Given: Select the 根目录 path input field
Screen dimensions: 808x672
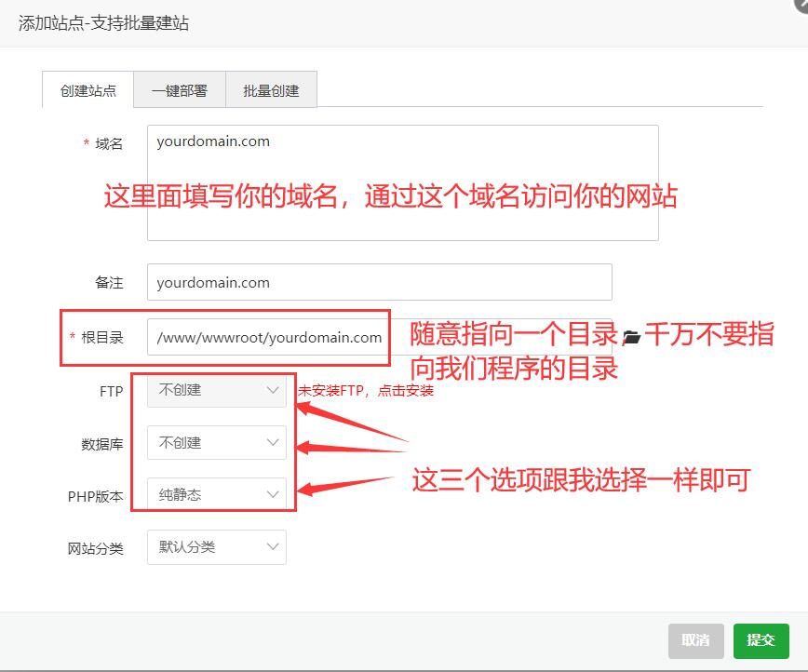Looking at the screenshot, I should click(x=268, y=335).
